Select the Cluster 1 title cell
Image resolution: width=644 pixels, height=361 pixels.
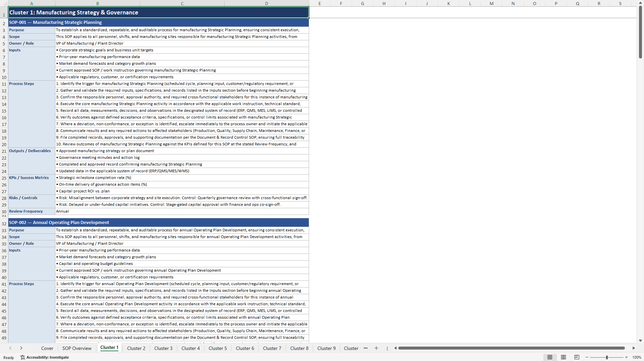(x=158, y=12)
